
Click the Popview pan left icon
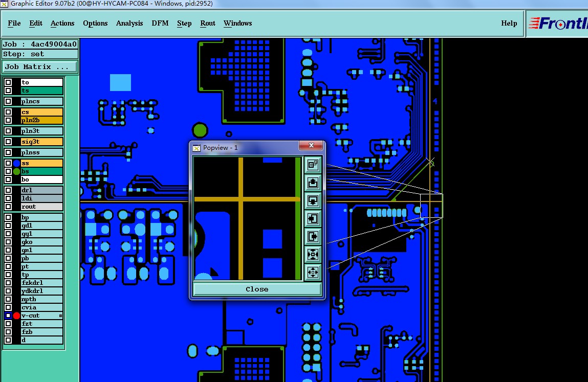pyautogui.click(x=313, y=218)
